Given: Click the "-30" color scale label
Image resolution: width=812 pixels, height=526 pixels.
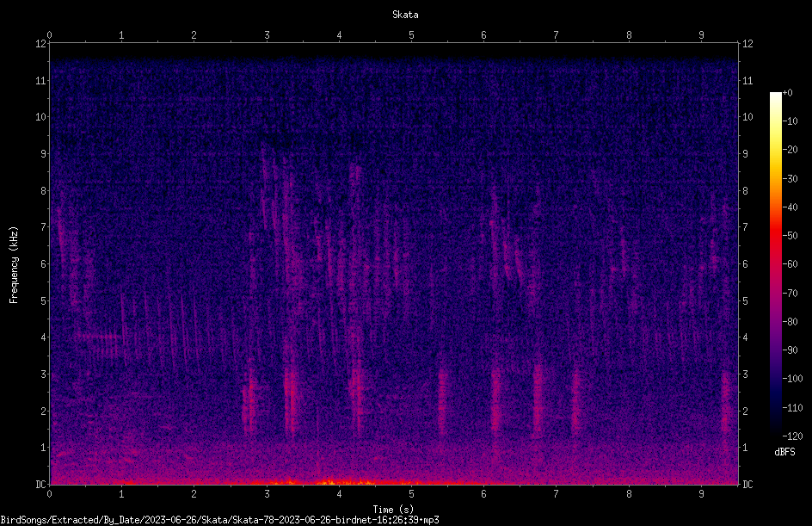Looking at the screenshot, I should (x=790, y=179).
